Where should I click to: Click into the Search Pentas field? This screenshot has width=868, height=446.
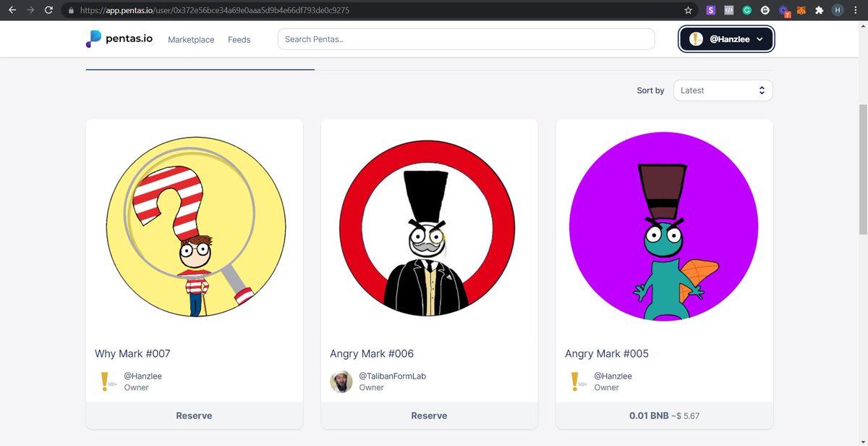click(x=466, y=39)
